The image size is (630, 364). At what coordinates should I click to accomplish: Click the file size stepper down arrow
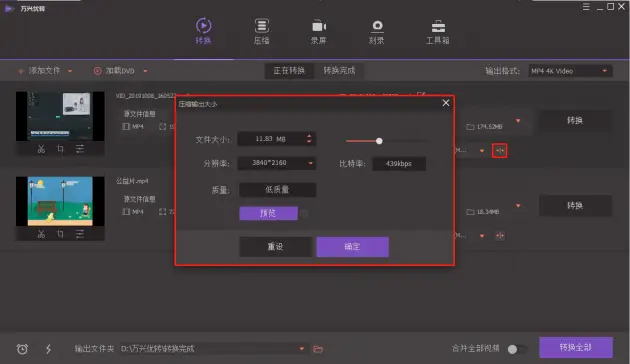pyautogui.click(x=309, y=141)
